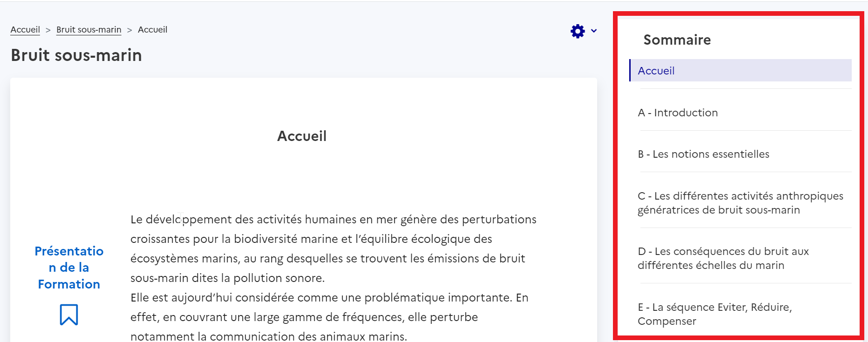Click the Sommaire heading
The height and width of the screenshot is (342, 868).
click(677, 40)
